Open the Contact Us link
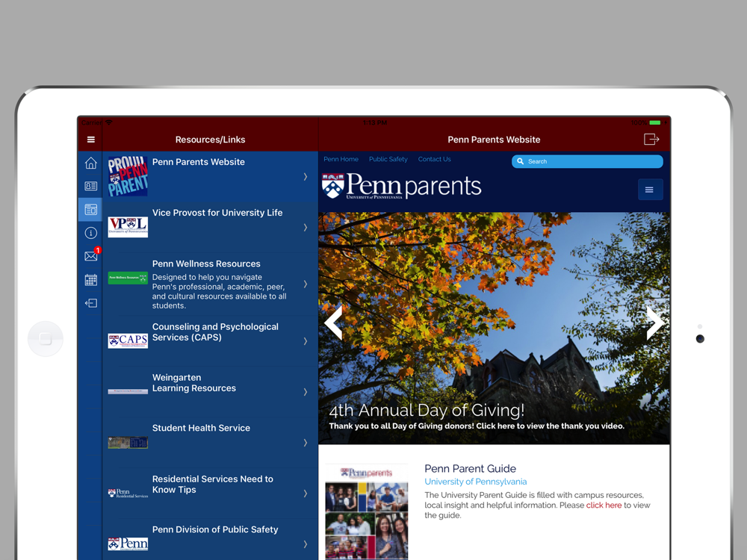The image size is (747, 560). pyautogui.click(x=435, y=159)
